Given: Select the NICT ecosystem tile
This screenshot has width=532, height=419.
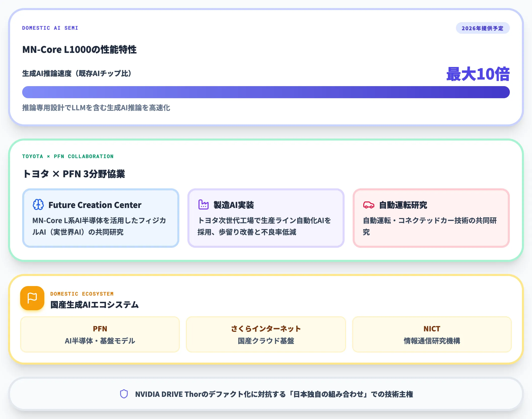Looking at the screenshot, I should click(x=432, y=334).
